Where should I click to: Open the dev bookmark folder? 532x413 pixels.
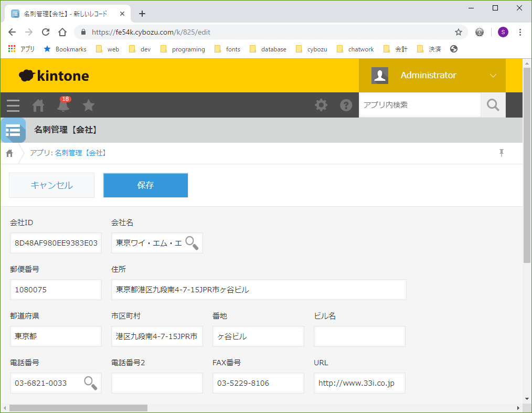[x=140, y=49]
